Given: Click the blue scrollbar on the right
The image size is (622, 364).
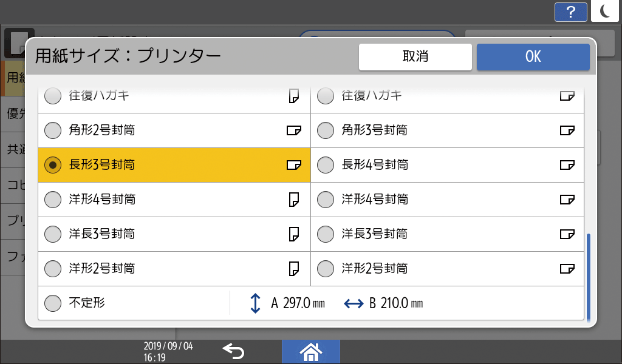Looking at the screenshot, I should 589,273.
